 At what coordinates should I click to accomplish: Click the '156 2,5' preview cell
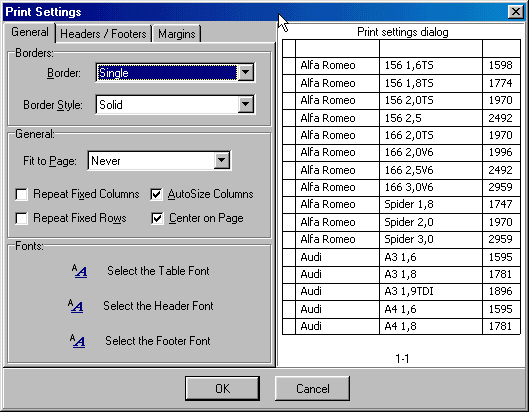pos(431,118)
